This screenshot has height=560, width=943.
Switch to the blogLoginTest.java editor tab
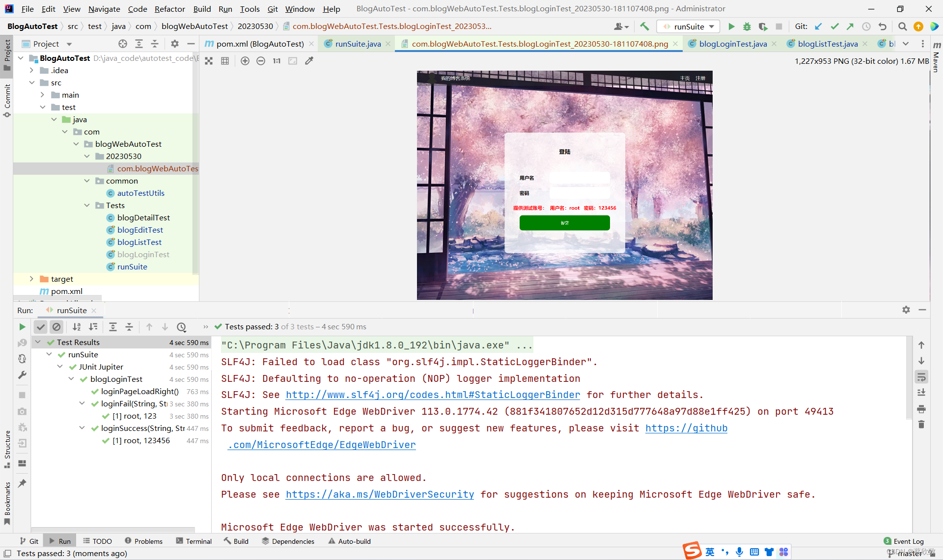[732, 44]
